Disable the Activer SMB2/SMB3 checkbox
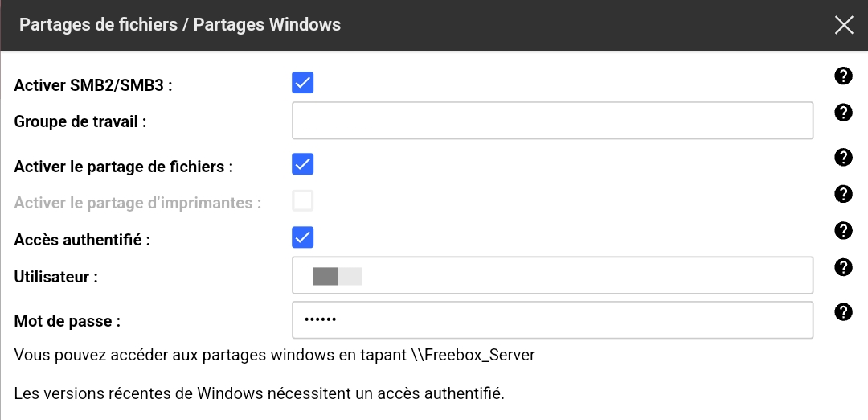The width and height of the screenshot is (868, 420). point(302,83)
